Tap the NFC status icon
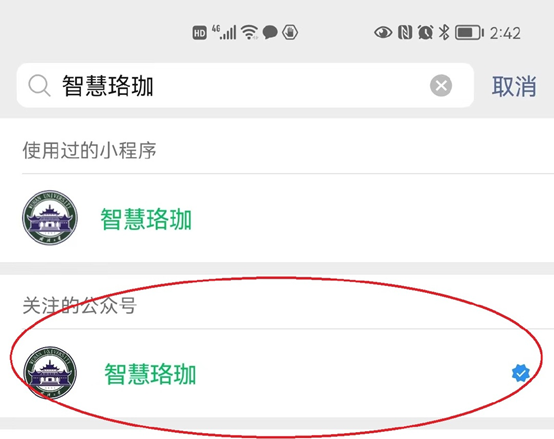The height and width of the screenshot is (439, 554). (x=405, y=32)
